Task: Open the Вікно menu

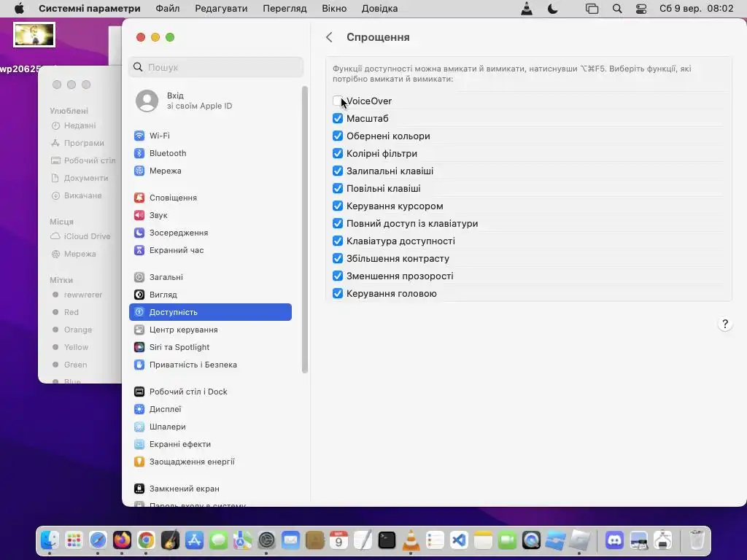Action: (334, 9)
